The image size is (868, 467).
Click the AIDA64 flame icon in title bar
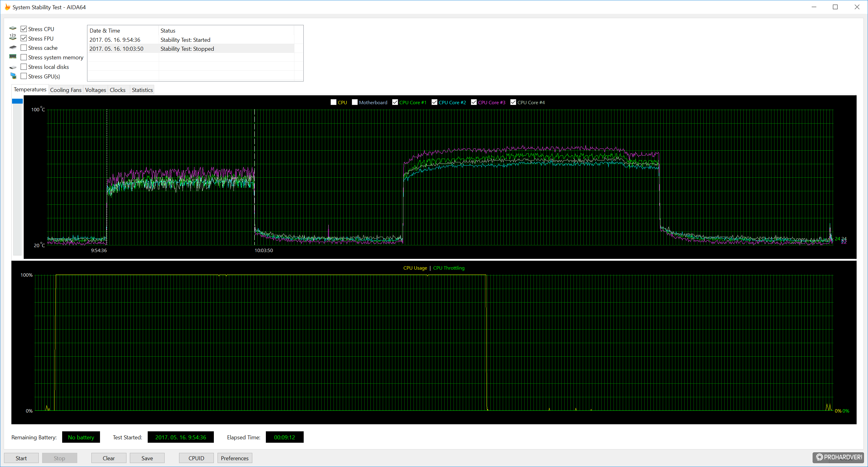(x=7, y=7)
